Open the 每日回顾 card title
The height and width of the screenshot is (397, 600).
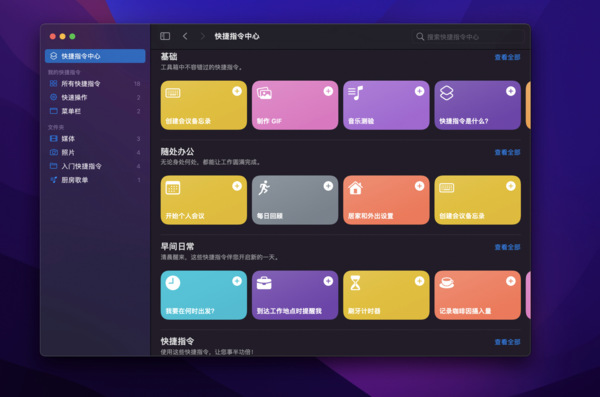tap(270, 216)
